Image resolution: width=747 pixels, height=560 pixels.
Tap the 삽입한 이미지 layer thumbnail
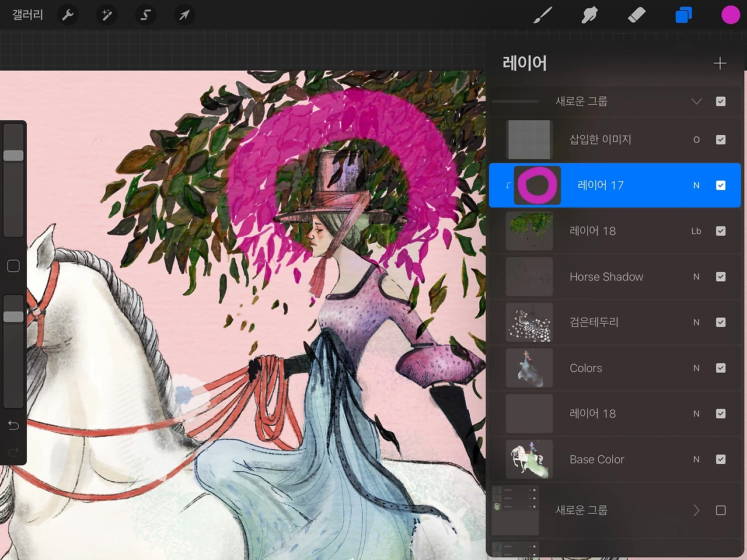pyautogui.click(x=529, y=139)
